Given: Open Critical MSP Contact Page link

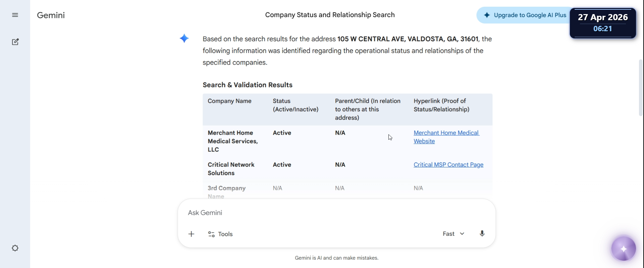Looking at the screenshot, I should pyautogui.click(x=448, y=165).
